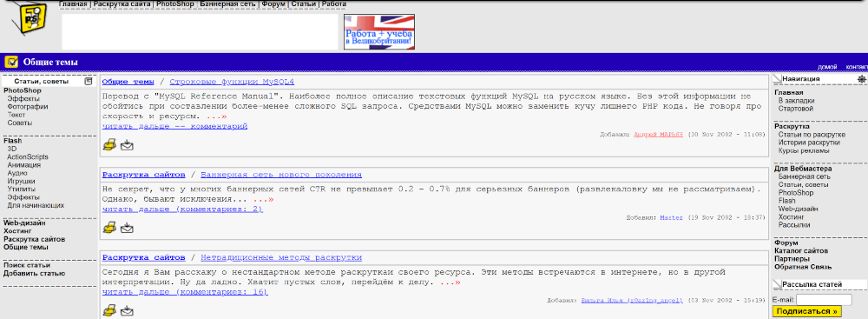The image size is (868, 319).
Task: Email the Нетрадиционные методы раскрутки article
Action: click(x=128, y=311)
